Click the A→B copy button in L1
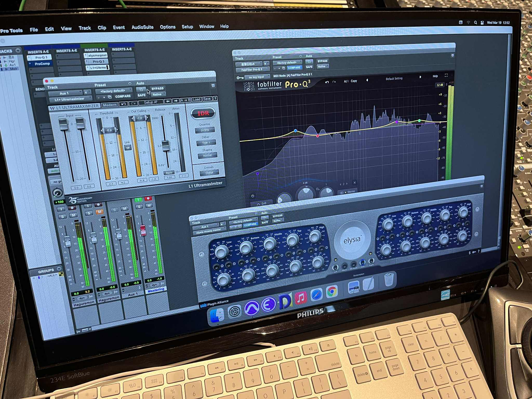Screen dimensions: 532x399 [x=185, y=100]
